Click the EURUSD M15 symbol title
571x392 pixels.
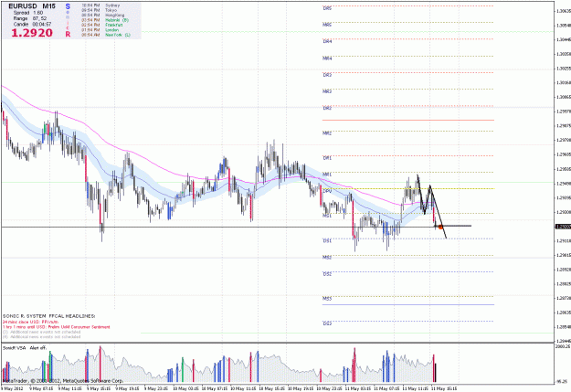click(32, 6)
